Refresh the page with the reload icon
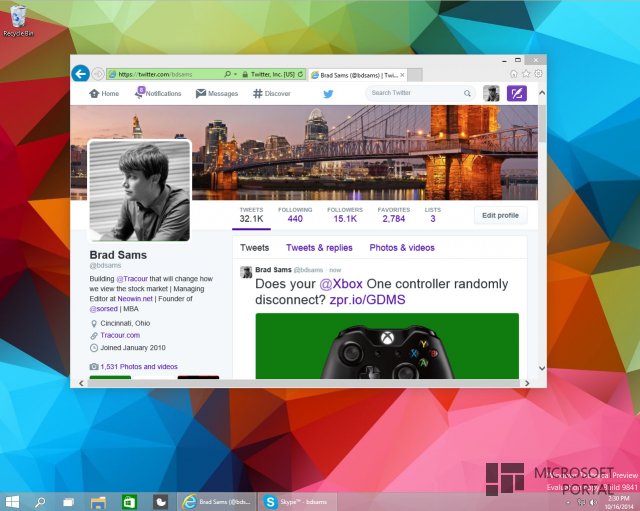This screenshot has height=511, width=640. 300,74
